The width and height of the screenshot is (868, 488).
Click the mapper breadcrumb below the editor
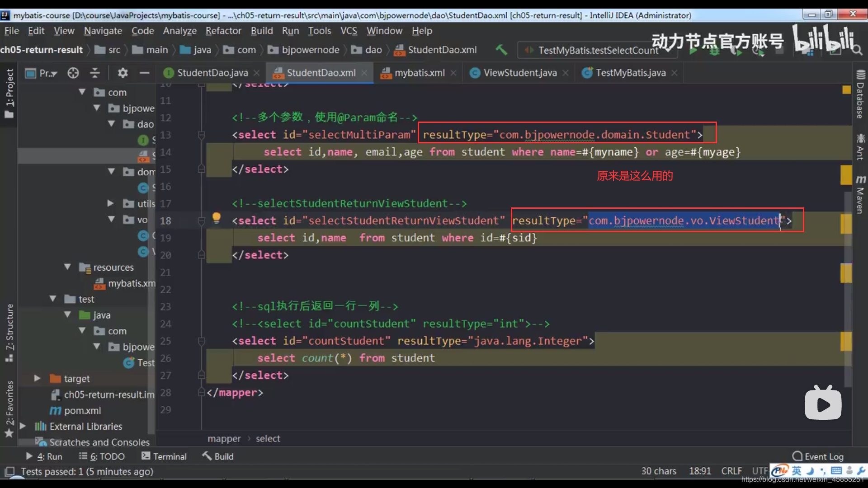pyautogui.click(x=224, y=439)
